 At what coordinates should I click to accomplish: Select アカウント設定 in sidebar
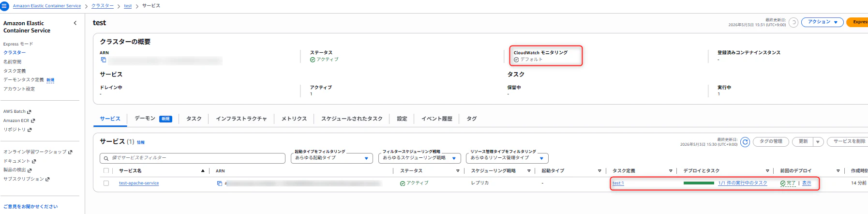(x=19, y=89)
